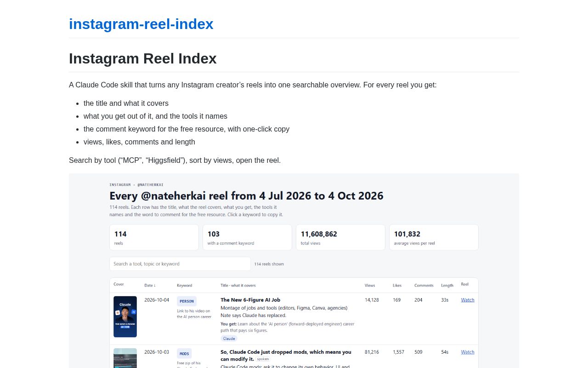Click the 169 likes value

coord(396,300)
